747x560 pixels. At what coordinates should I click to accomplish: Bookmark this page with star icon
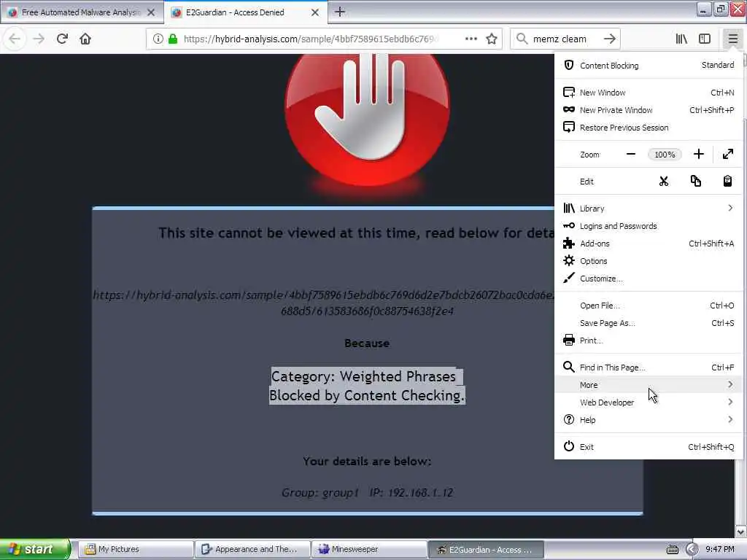click(x=492, y=39)
